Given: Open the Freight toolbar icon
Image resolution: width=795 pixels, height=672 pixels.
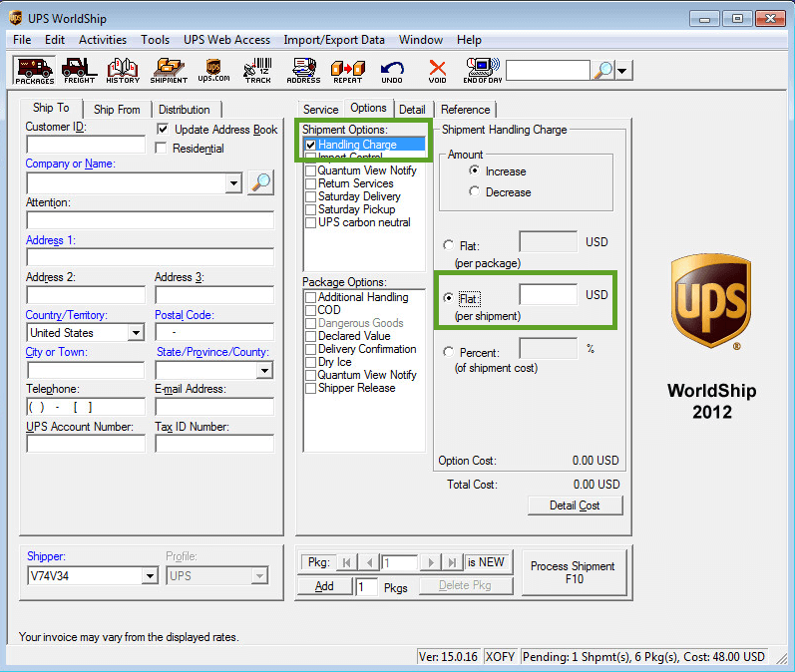Looking at the screenshot, I should coord(79,71).
